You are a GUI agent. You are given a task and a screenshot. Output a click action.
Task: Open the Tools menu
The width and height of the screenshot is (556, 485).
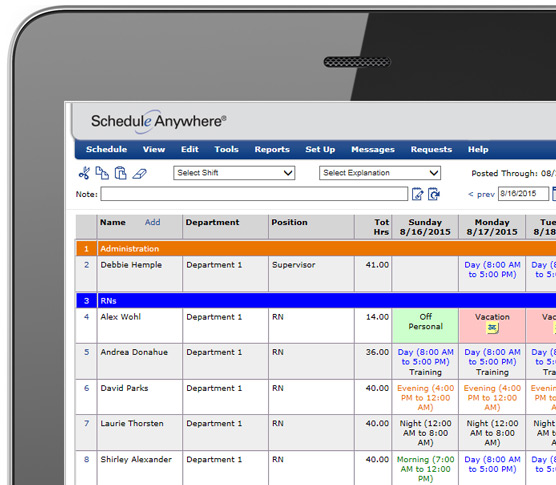226,149
